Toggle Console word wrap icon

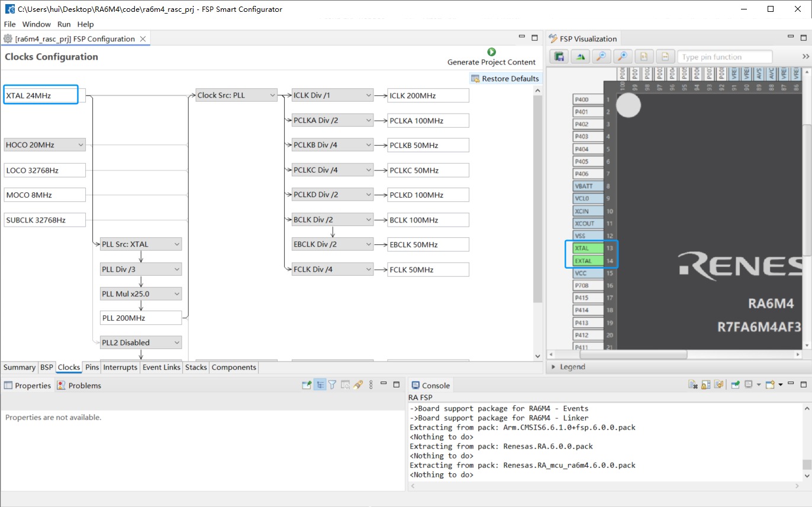718,385
